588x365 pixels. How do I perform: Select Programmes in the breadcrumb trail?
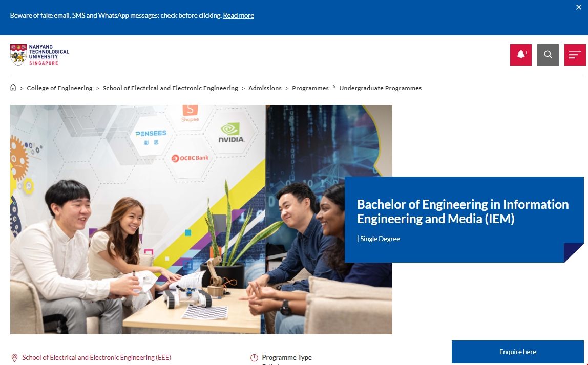(310, 88)
